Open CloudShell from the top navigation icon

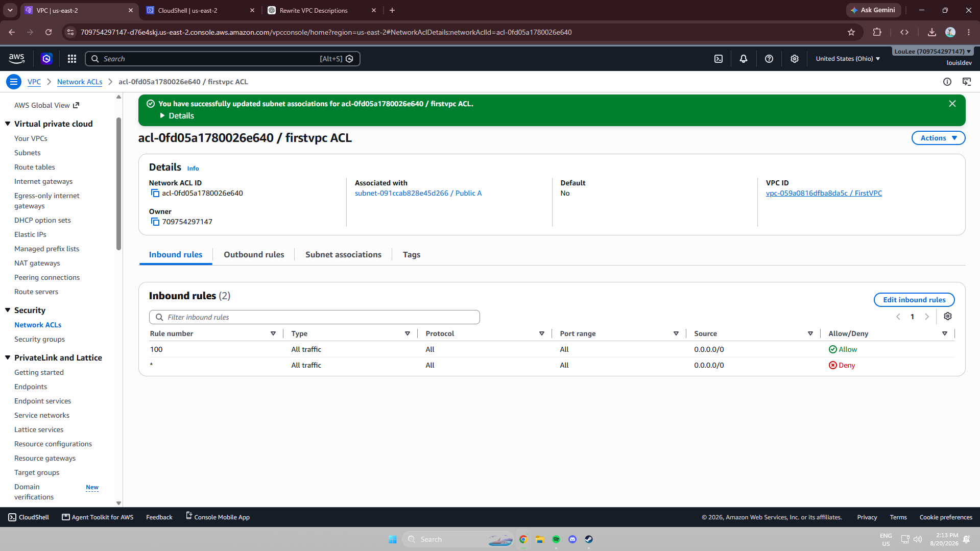(x=719, y=59)
